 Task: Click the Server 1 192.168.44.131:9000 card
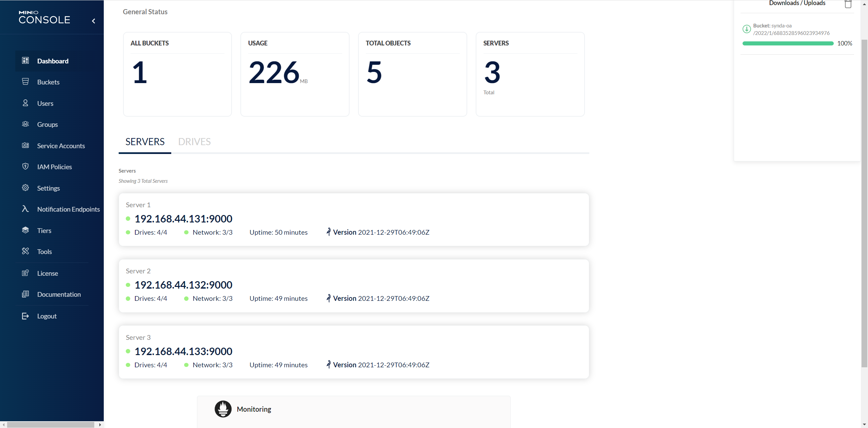pyautogui.click(x=354, y=219)
